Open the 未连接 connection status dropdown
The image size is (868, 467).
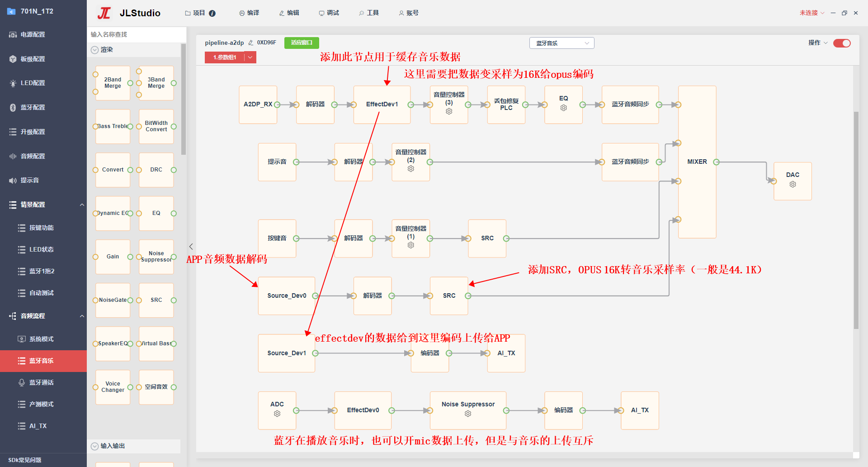tap(812, 13)
